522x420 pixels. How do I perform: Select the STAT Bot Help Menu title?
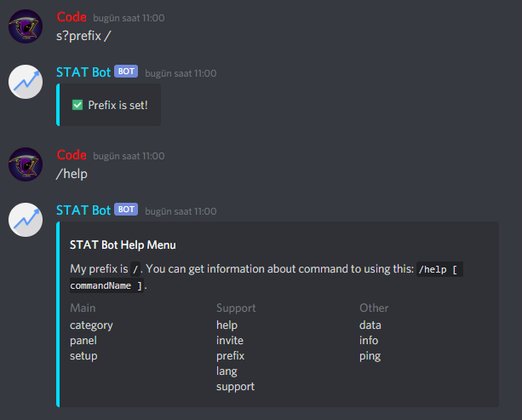(123, 245)
